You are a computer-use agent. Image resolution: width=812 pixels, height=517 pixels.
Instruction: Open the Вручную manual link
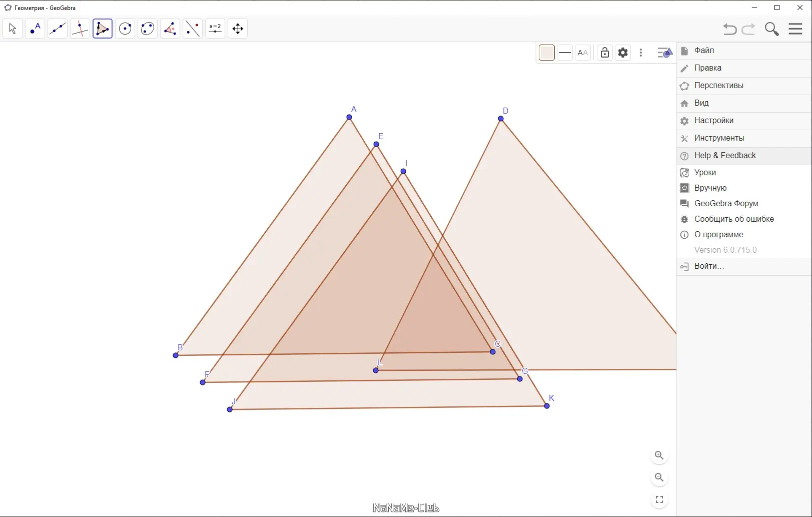tap(744, 188)
